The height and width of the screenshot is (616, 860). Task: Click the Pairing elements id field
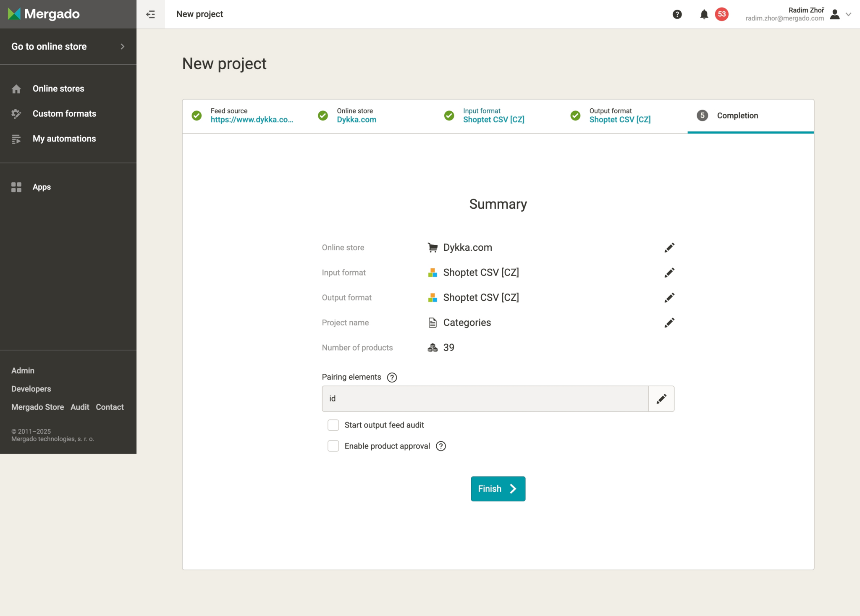coord(485,398)
